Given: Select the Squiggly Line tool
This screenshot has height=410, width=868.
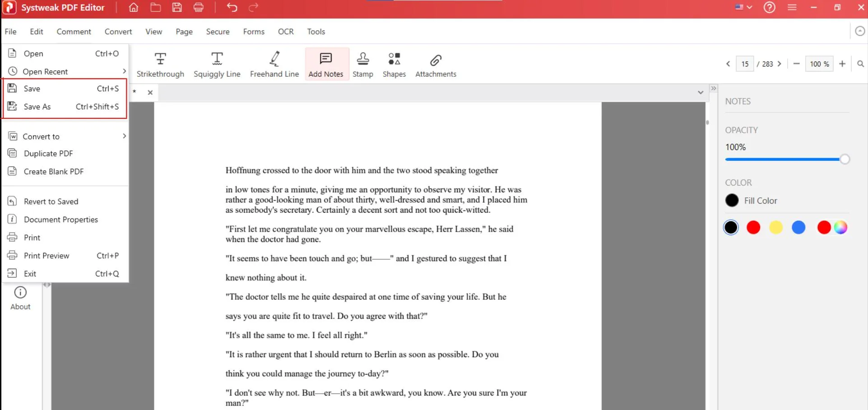Looking at the screenshot, I should (217, 64).
